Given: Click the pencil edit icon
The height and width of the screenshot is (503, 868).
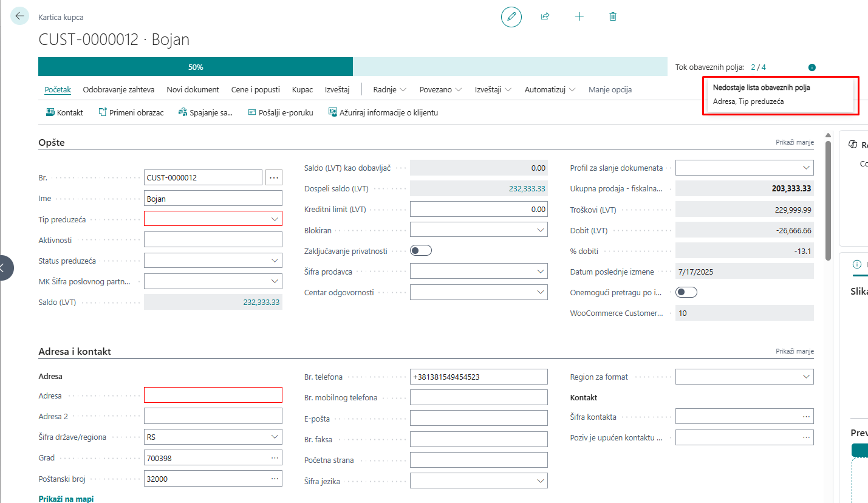Looking at the screenshot, I should click(x=511, y=17).
